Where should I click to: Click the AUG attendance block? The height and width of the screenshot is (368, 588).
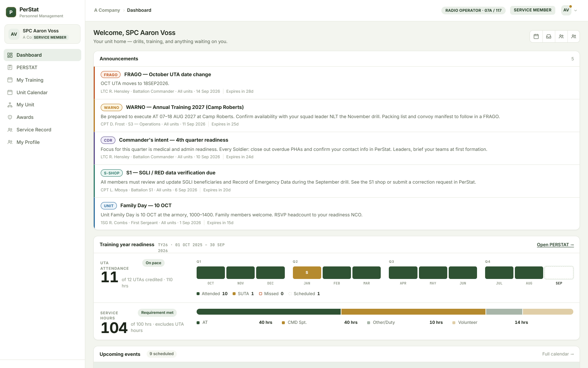tap(529, 273)
